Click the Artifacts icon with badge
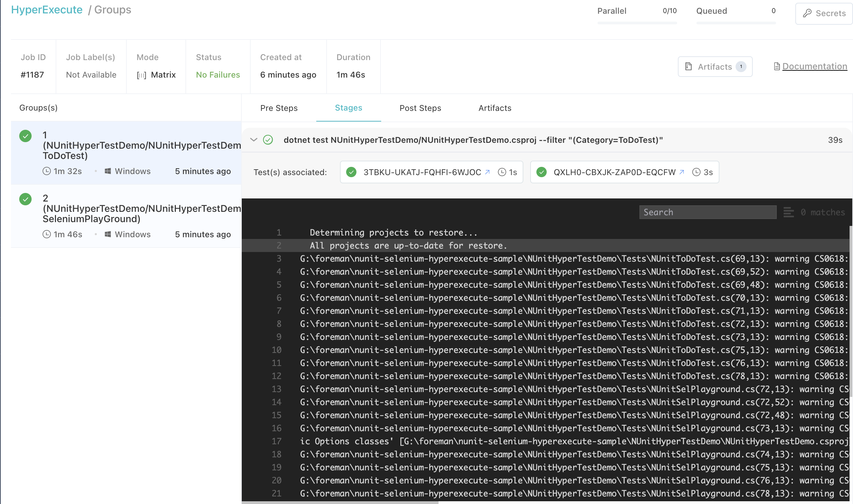 [x=715, y=66]
